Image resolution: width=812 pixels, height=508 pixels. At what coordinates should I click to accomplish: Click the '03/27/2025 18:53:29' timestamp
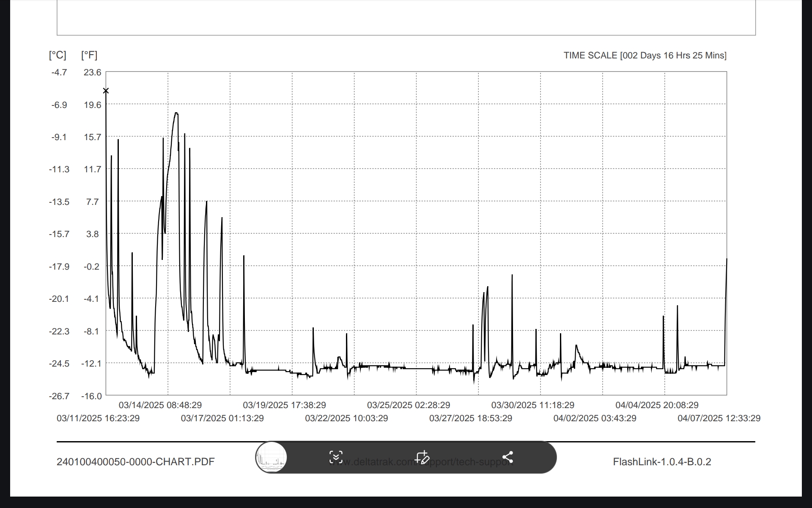tap(471, 418)
